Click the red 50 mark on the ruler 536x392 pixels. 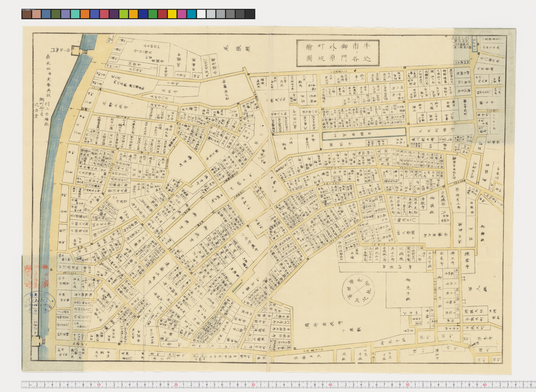tap(407, 385)
